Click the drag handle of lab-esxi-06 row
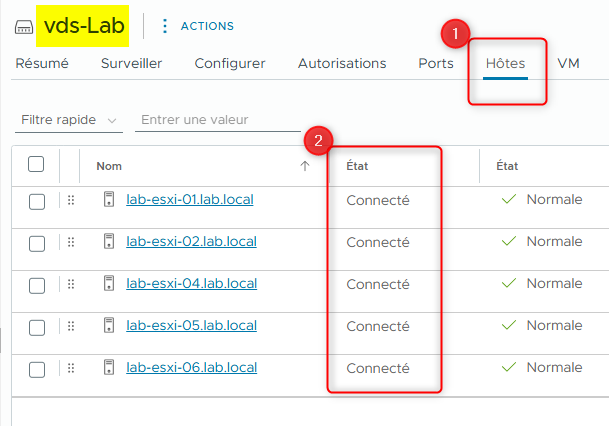 tap(71, 368)
